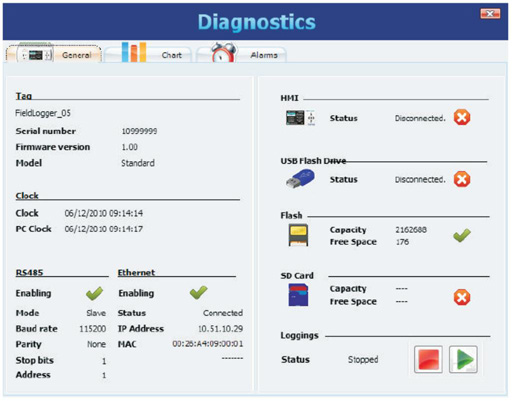
Task: Select the FieldLogger_05 tag text
Action: (43, 113)
